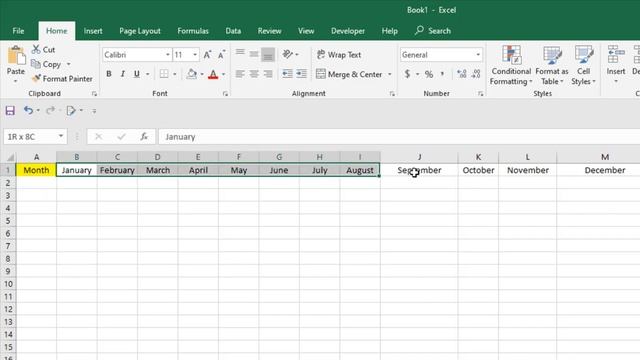Redo the last undone action
This screenshot has width=640, height=360.
coord(50,110)
